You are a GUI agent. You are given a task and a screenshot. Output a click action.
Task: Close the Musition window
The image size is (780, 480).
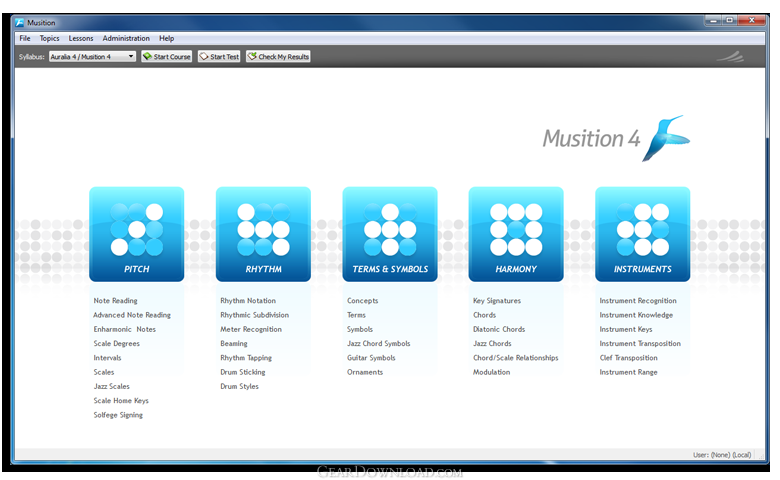pyautogui.click(x=752, y=20)
